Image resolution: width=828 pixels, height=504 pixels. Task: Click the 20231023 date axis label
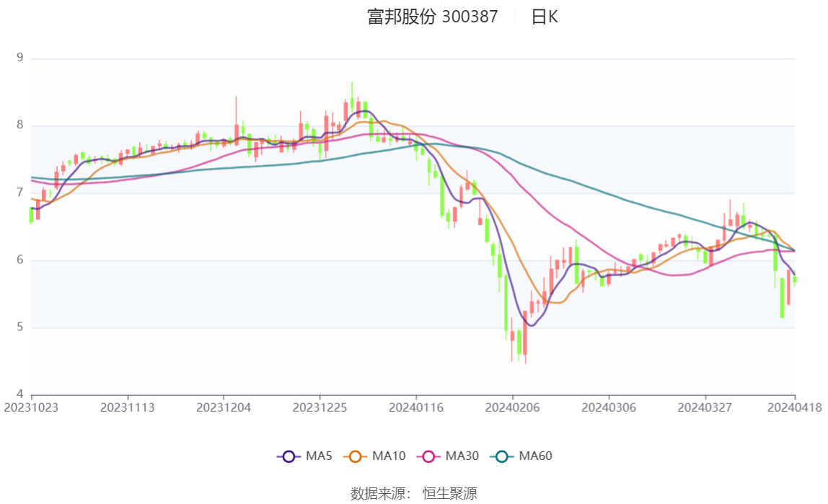pos(30,408)
